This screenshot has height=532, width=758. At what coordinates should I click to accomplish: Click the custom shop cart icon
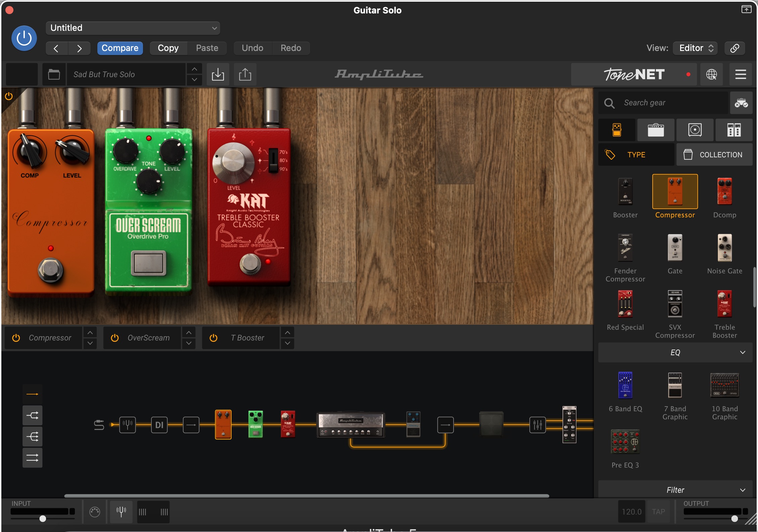[741, 103]
